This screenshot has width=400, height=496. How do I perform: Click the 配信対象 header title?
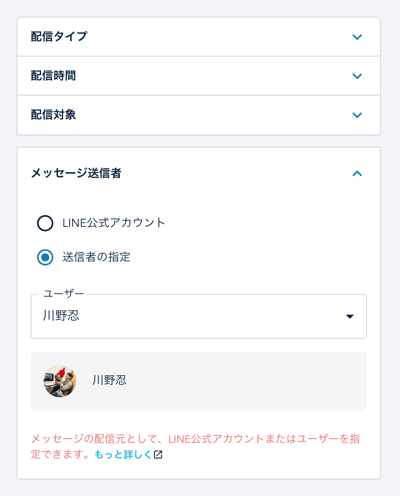pos(53,115)
